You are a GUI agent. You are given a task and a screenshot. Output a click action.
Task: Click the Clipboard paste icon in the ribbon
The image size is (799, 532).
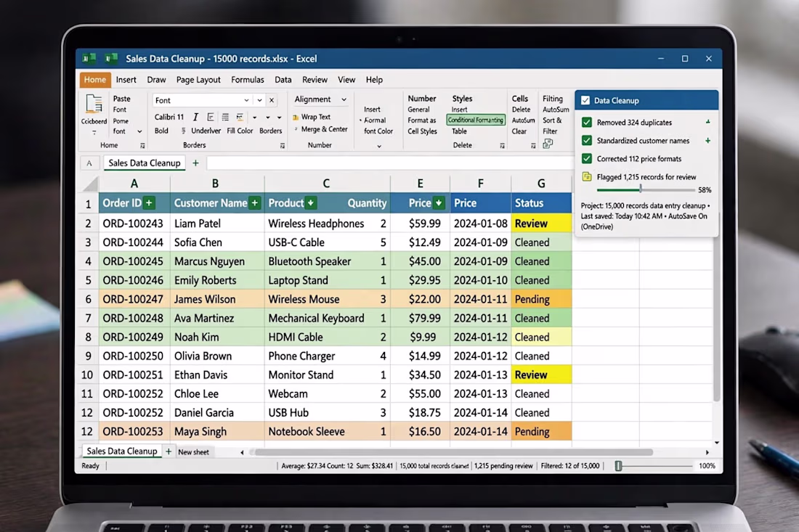(94, 103)
